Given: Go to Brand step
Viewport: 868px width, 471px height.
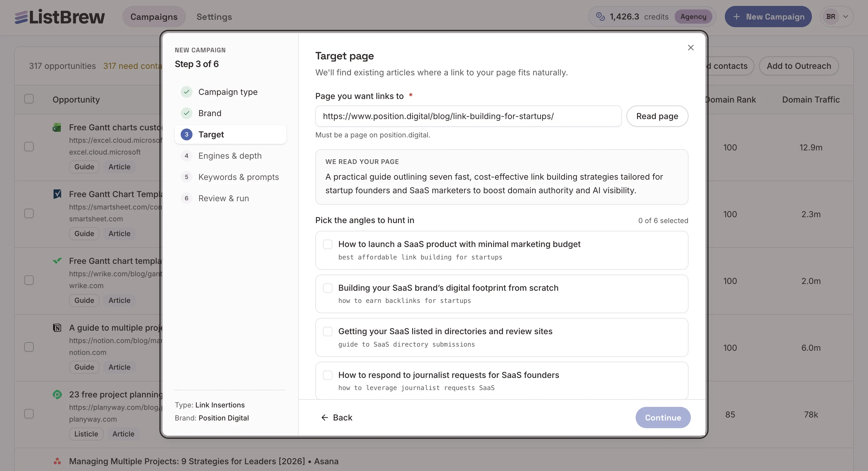Looking at the screenshot, I should pos(231,113).
